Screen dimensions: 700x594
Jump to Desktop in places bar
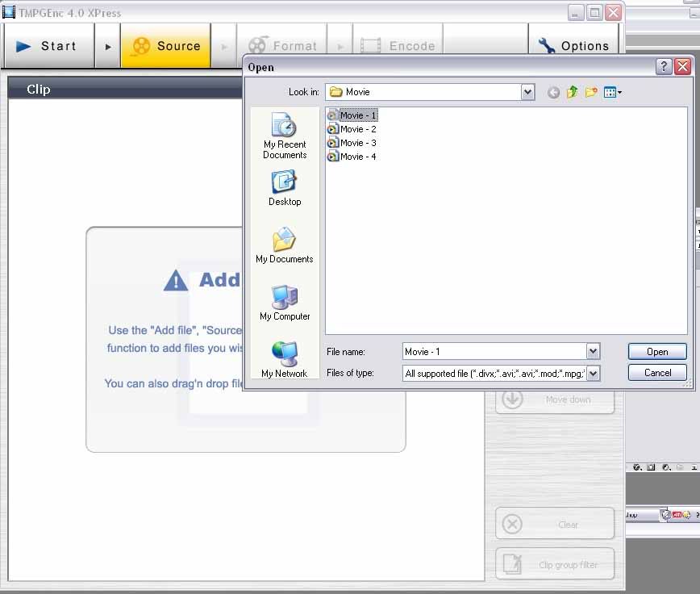[285, 188]
